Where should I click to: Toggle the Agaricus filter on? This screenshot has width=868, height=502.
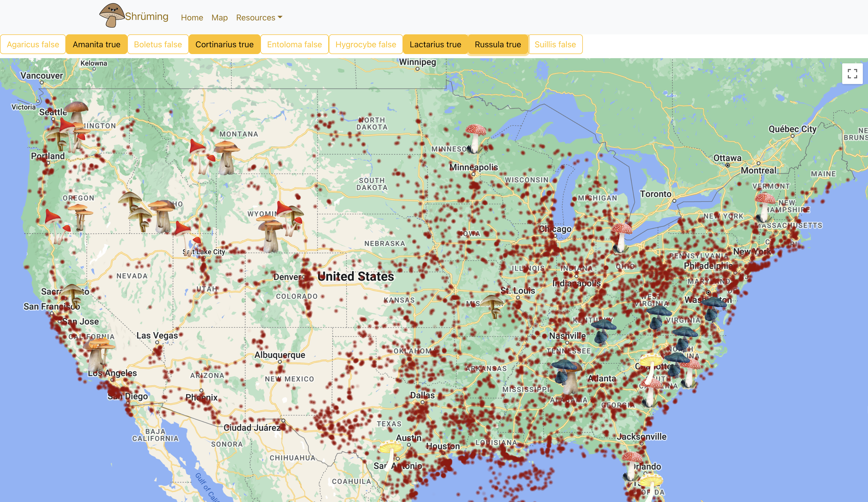coord(33,45)
